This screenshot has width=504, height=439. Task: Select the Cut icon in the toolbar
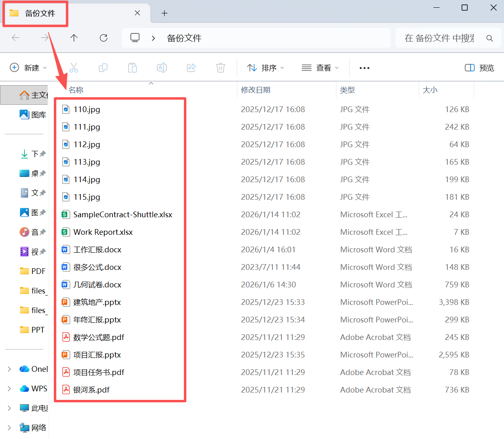click(74, 68)
